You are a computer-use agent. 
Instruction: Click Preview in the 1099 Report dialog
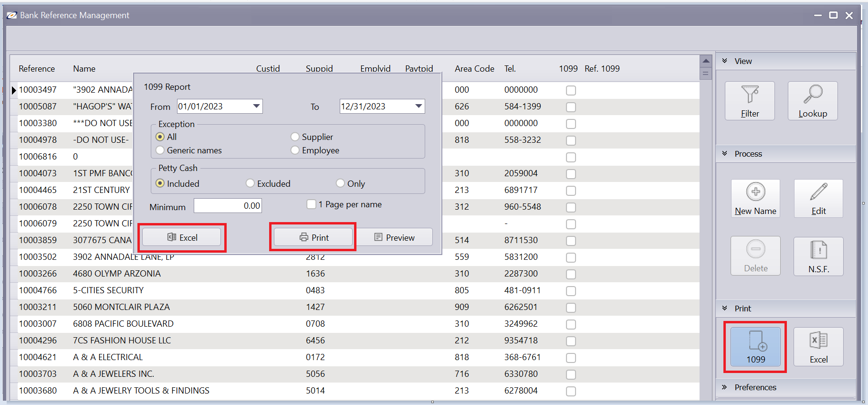click(394, 237)
